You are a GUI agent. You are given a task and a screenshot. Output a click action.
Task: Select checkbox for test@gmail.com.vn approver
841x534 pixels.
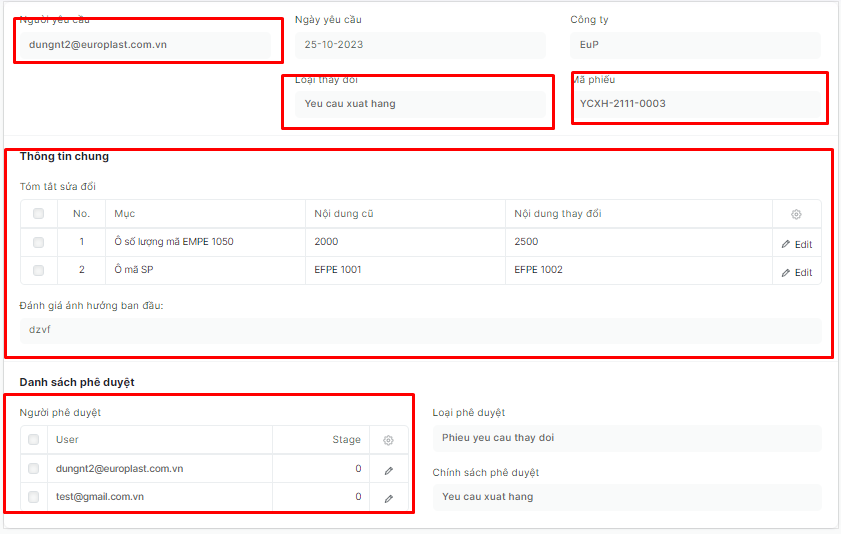[x=34, y=497]
